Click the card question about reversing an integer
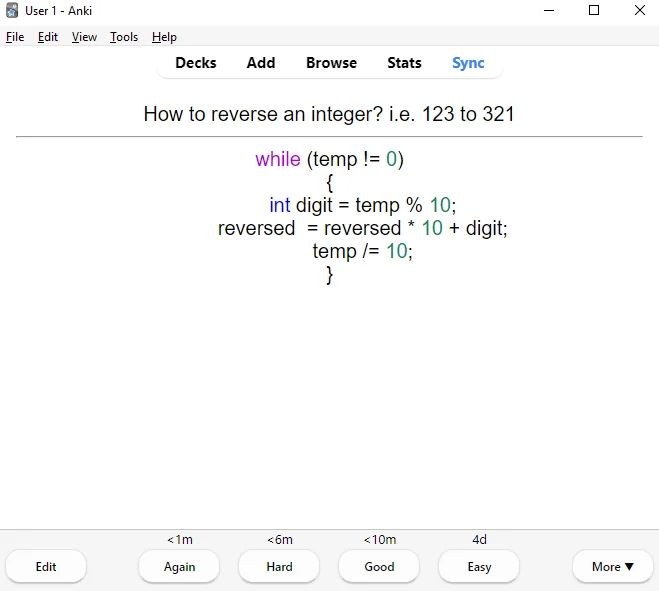This screenshot has width=659, height=591. (x=329, y=114)
